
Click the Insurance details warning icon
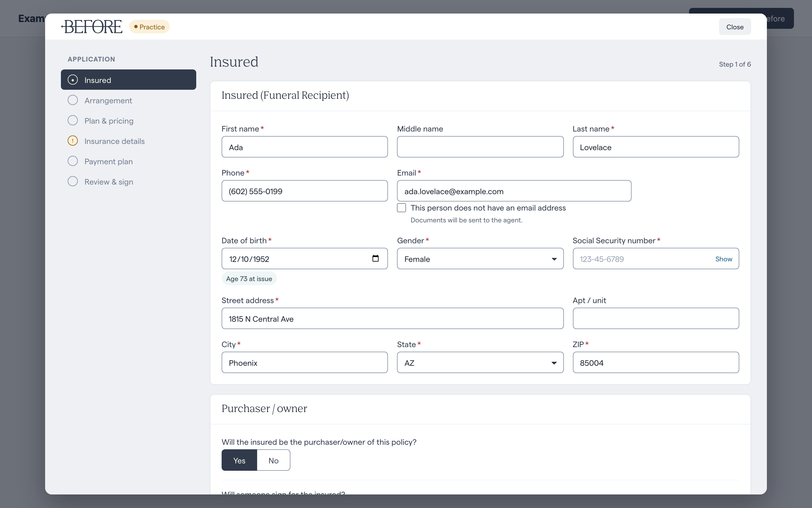[x=72, y=141]
